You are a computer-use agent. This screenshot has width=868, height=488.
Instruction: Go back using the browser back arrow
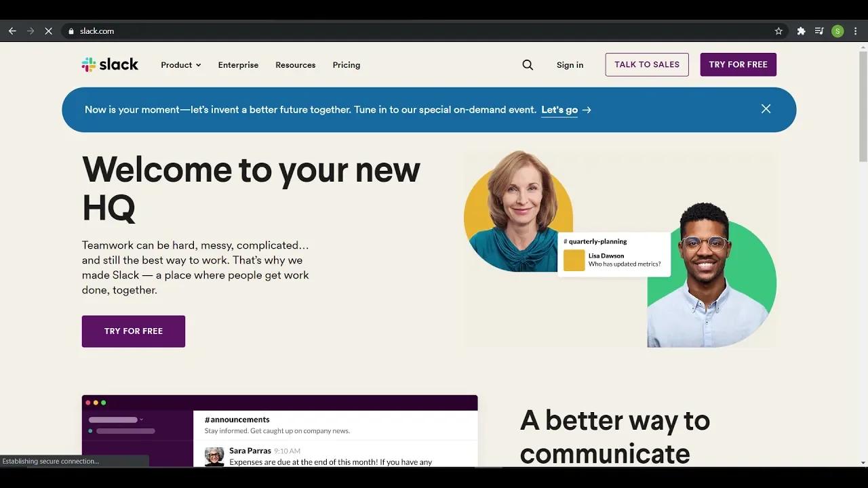(12, 31)
